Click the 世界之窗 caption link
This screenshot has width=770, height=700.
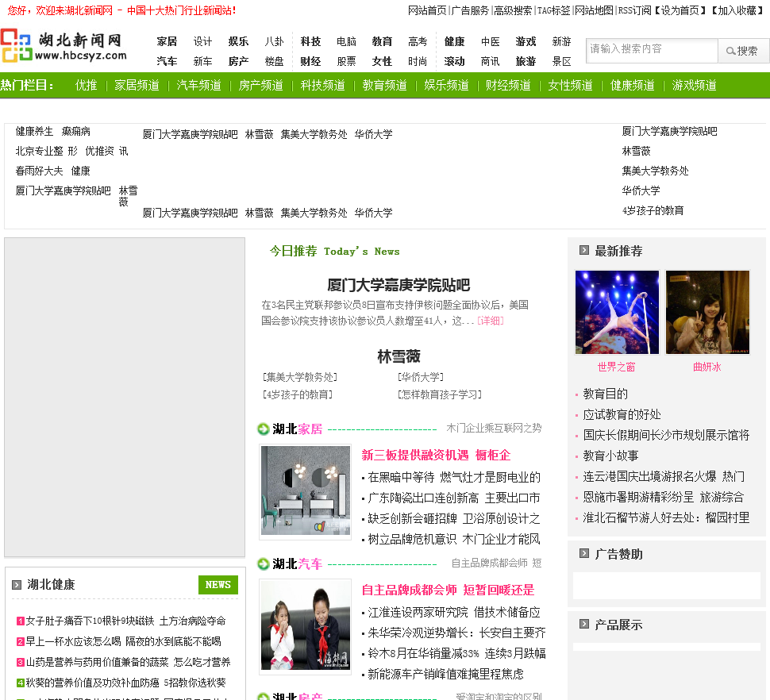click(616, 367)
